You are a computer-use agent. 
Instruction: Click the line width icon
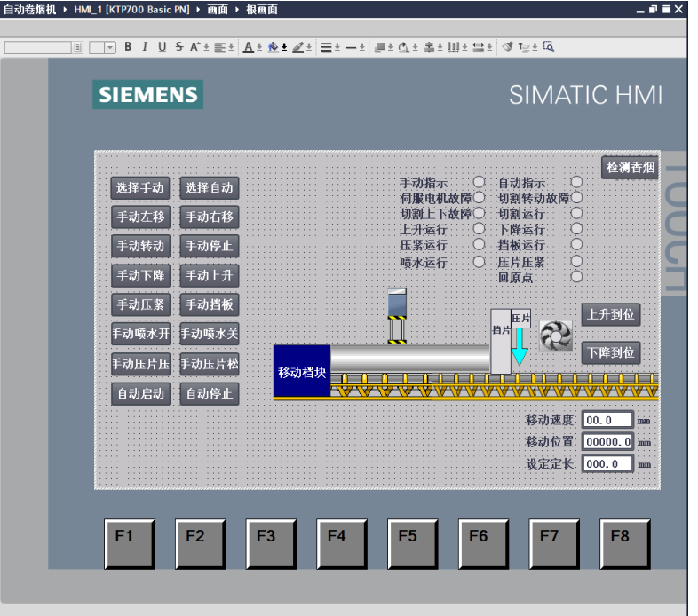pos(326,47)
